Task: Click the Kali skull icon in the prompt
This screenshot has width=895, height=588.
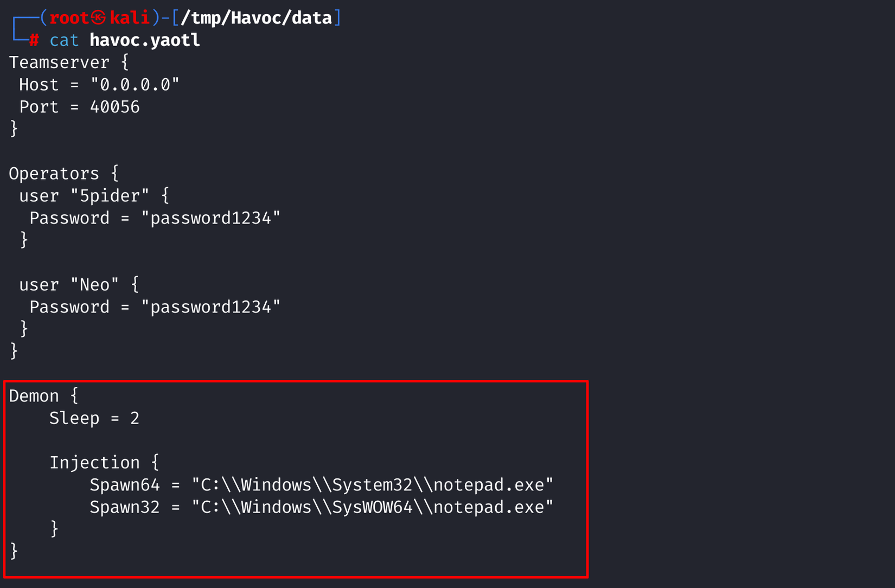Action: click(x=99, y=18)
